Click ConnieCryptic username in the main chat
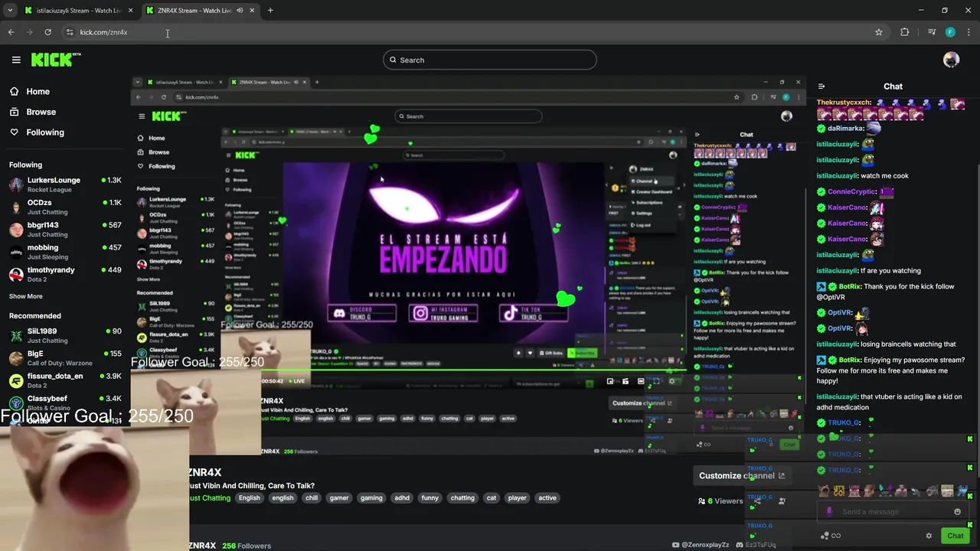 tap(851, 192)
